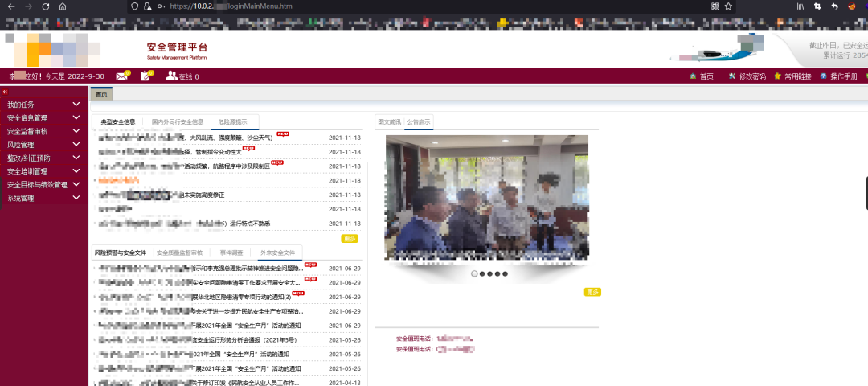Open item 关于修订印发《民航安全从业人员工作作...

click(199, 384)
